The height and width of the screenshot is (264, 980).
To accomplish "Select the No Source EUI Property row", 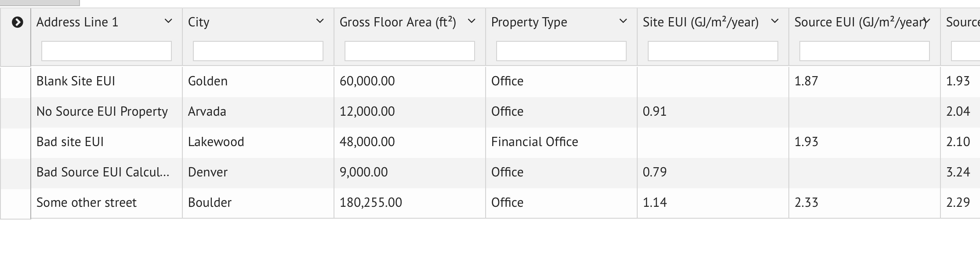I will point(102,112).
